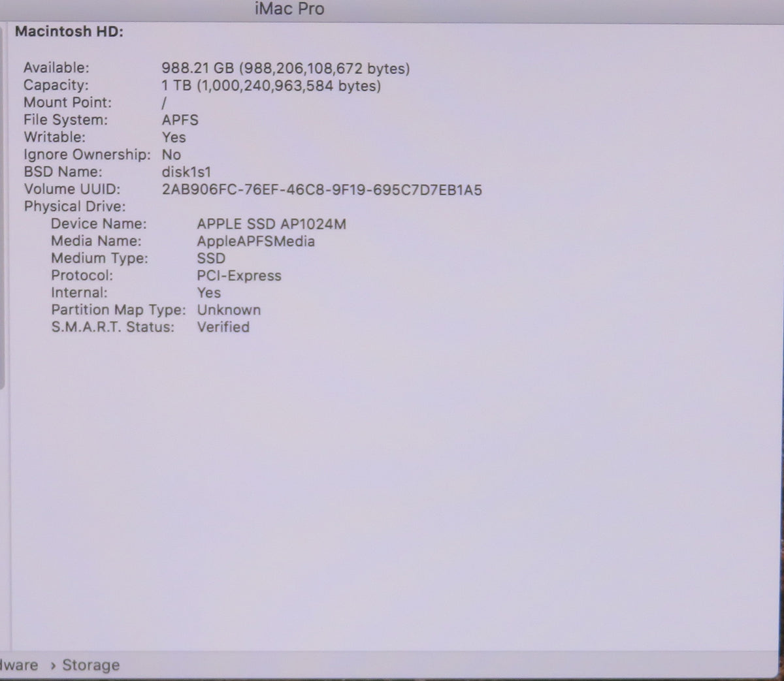Click the Mount Point label
Screen dimensions: 784x681
(x=67, y=103)
